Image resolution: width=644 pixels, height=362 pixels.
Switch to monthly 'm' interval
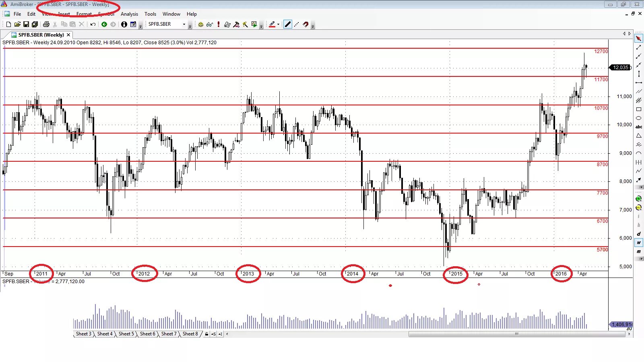pos(639,251)
